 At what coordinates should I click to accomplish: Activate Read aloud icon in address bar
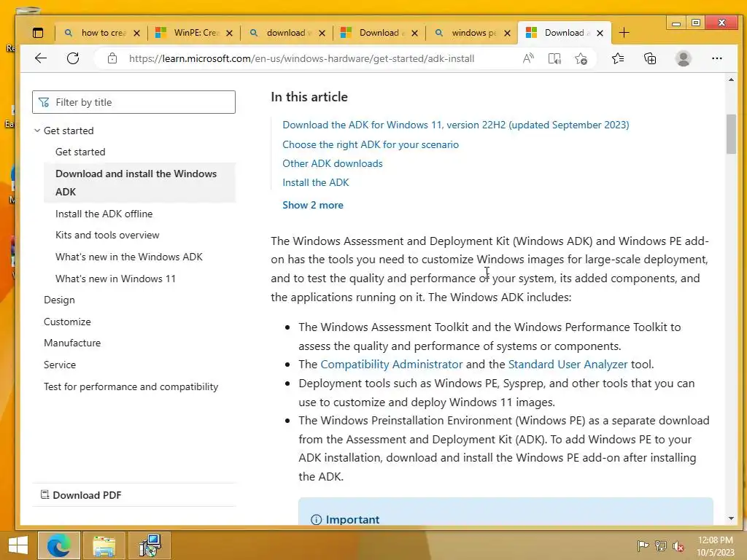pyautogui.click(x=528, y=58)
